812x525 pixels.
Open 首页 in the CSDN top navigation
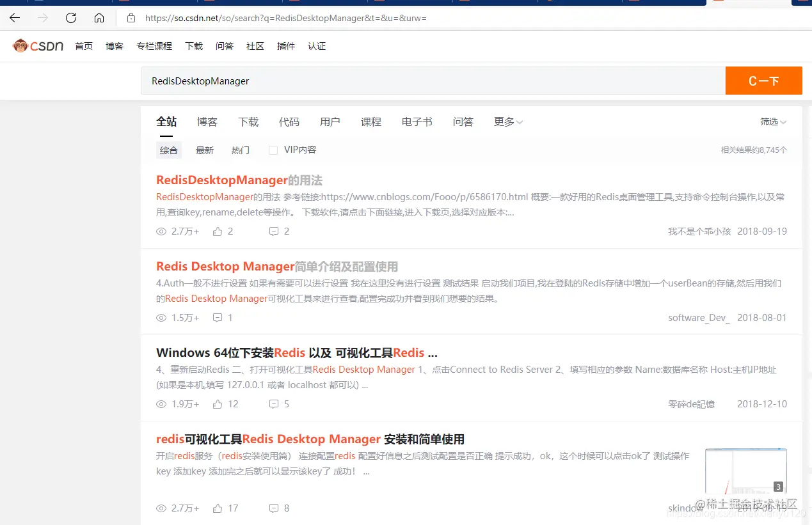[x=84, y=46]
